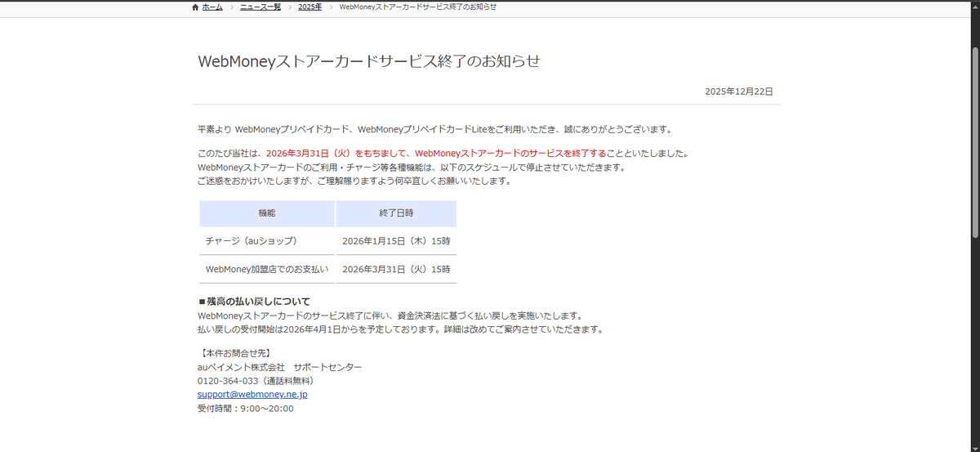Screen dimensions: 980x452
Task: Open the ニュース一覧 breadcrumb link
Action: [261, 7]
